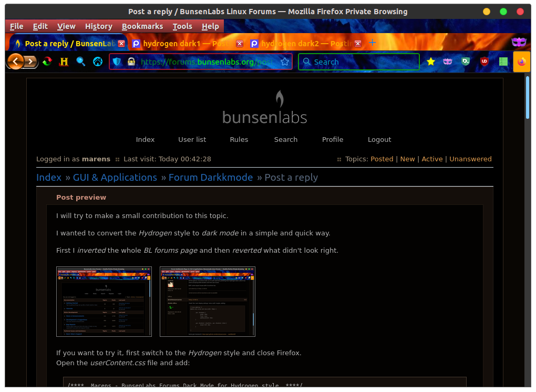The width and height of the screenshot is (536, 392).
Task: Close the 'hydrogen dark2' tab
Action: click(358, 44)
